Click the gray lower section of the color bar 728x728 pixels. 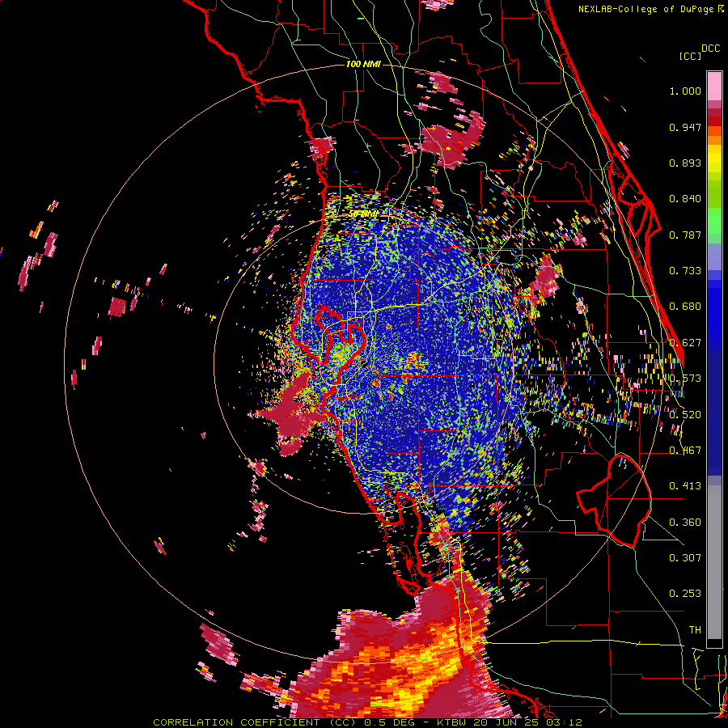(x=714, y=562)
